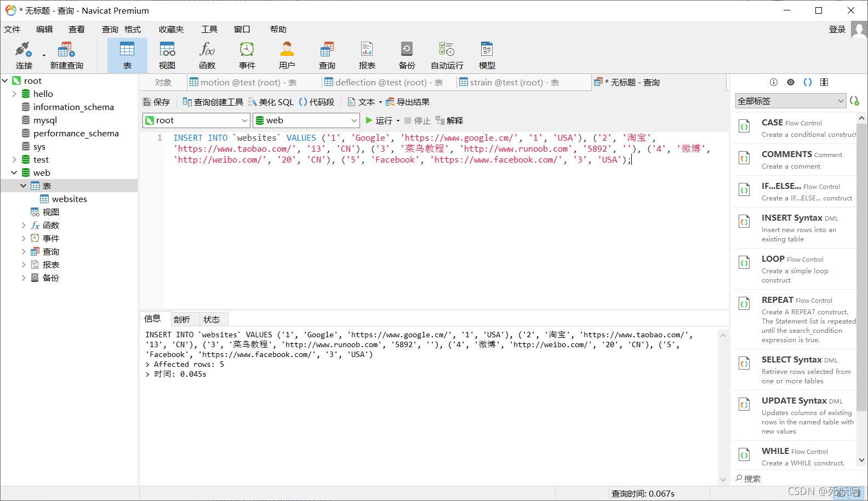Click the user avatar icon beside 登录

click(x=859, y=30)
